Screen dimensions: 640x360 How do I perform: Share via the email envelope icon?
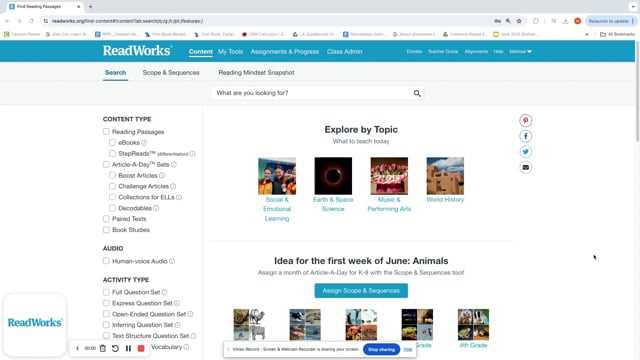tap(526, 167)
